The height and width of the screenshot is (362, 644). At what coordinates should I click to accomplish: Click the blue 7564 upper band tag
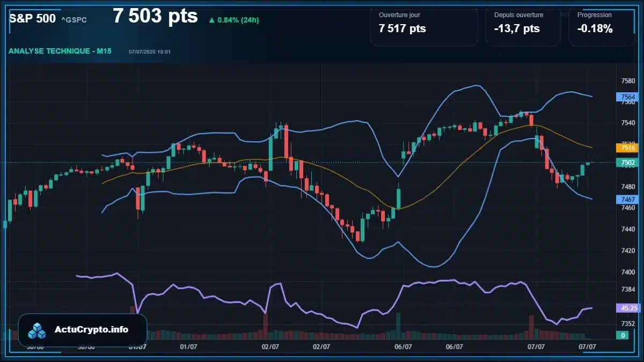tap(627, 97)
